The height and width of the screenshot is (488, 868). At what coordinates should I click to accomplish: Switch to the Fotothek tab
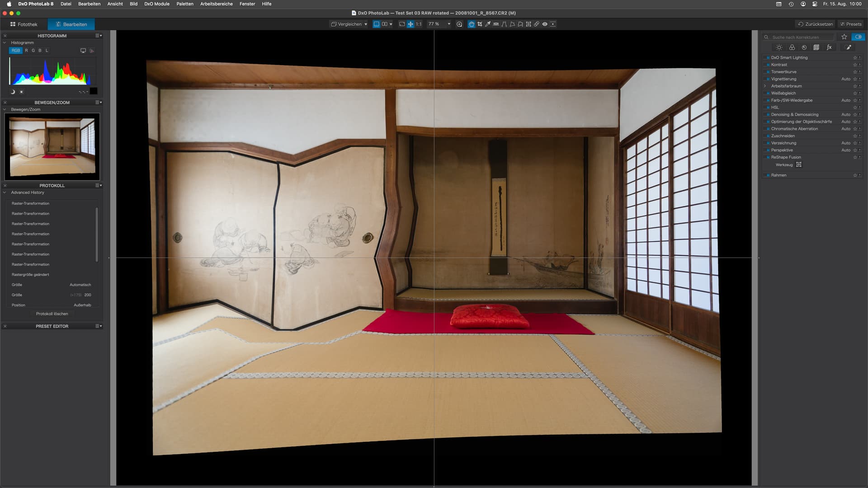[x=24, y=24]
